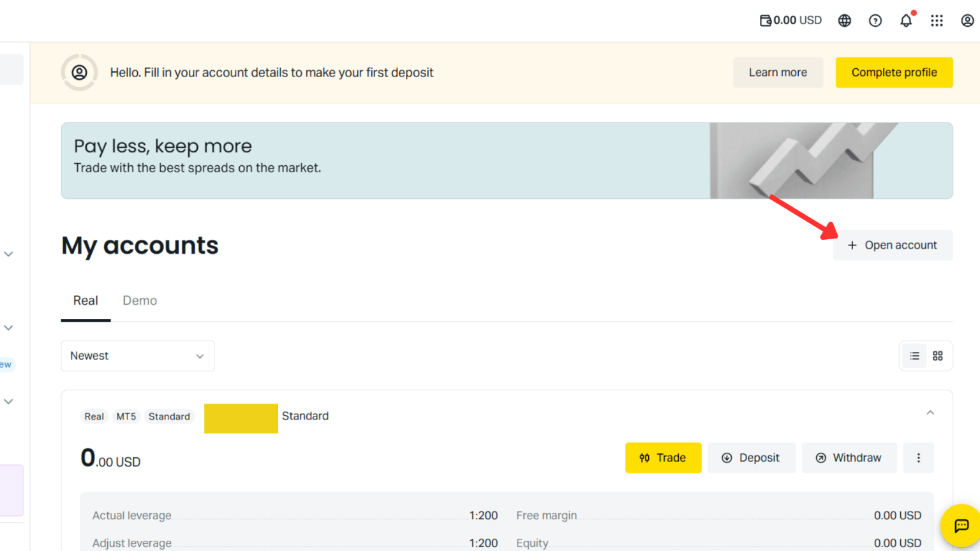Switch to the Demo tab
980x551 pixels.
coord(140,300)
